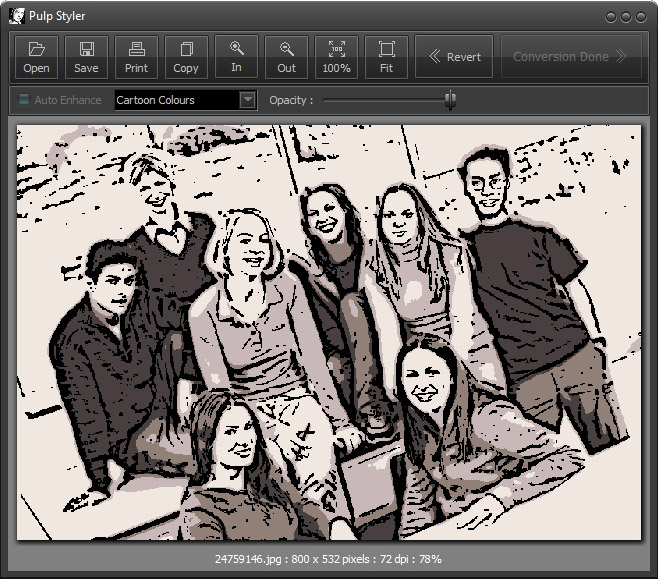Click the middle of the Opacity slider track
The height and width of the screenshot is (579, 658).
tap(388, 100)
